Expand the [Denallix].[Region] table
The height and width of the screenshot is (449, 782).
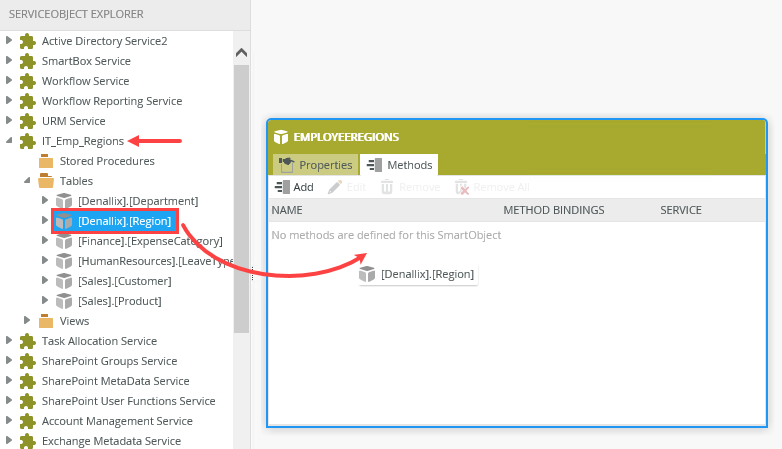click(45, 221)
